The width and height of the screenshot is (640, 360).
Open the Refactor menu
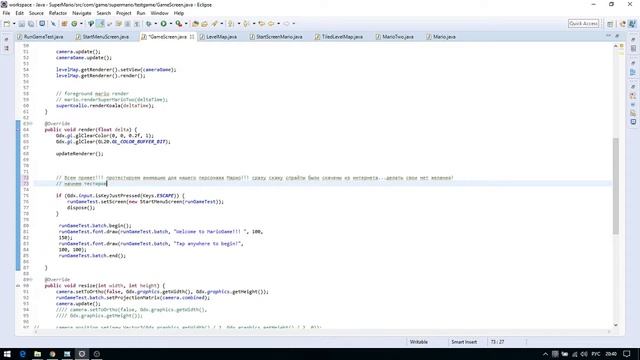pyautogui.click(x=58, y=13)
